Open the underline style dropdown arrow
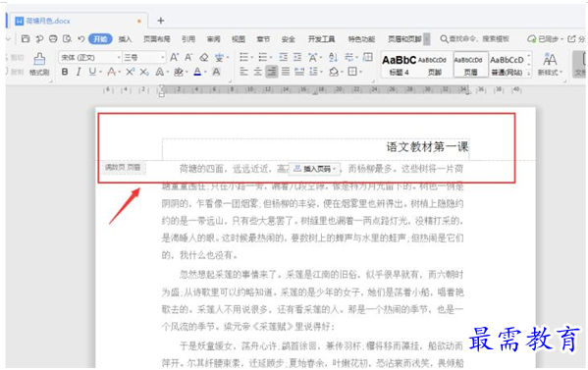This screenshot has height=370, width=588. tap(100, 72)
